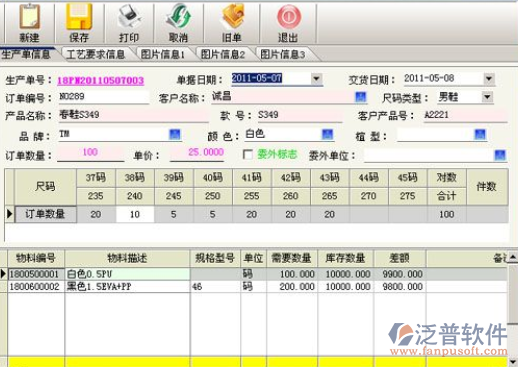
Task: Click the 新建 (New) clipboard icon
Action: point(30,17)
